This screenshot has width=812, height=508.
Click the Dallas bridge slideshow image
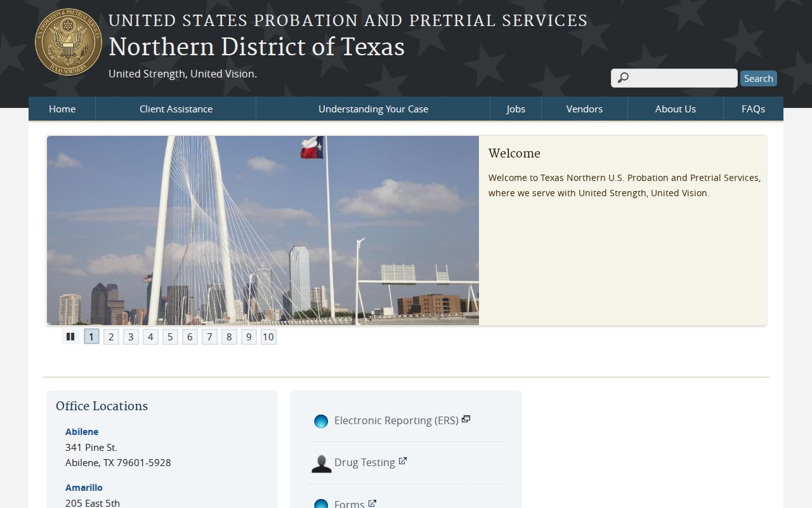tap(263, 231)
